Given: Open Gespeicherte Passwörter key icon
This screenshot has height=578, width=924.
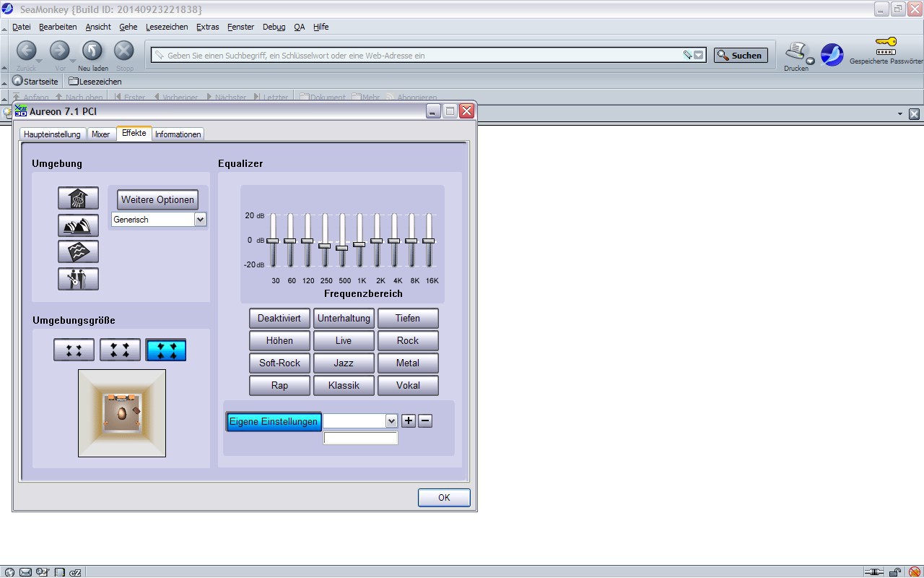Looking at the screenshot, I should [885, 48].
